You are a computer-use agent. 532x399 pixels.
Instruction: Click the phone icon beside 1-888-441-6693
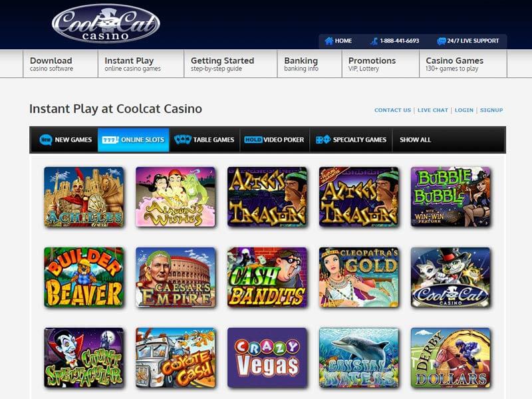coord(374,41)
